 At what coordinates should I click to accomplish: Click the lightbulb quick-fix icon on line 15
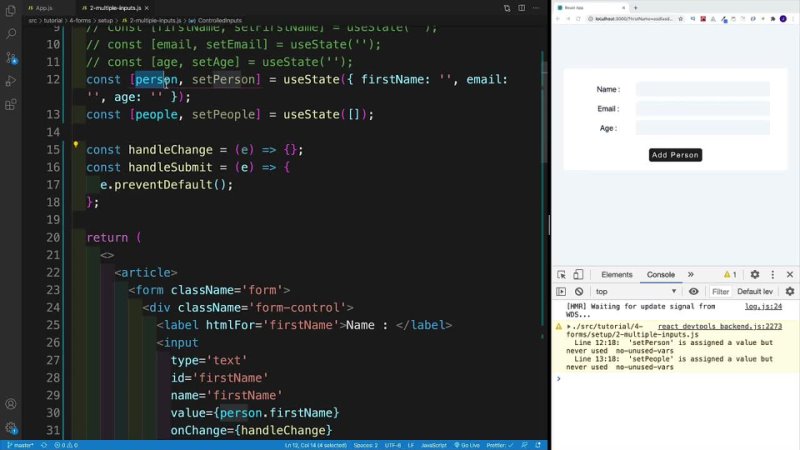click(x=76, y=145)
